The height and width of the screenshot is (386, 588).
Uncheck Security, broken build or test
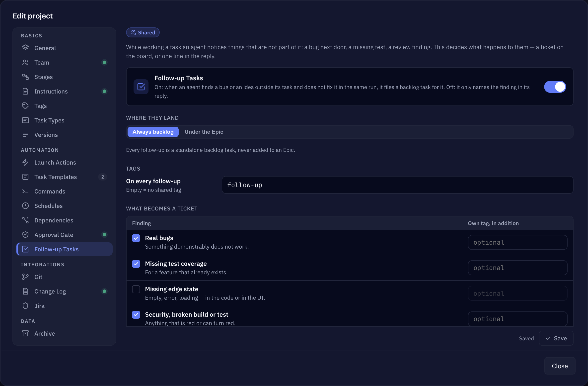(136, 315)
